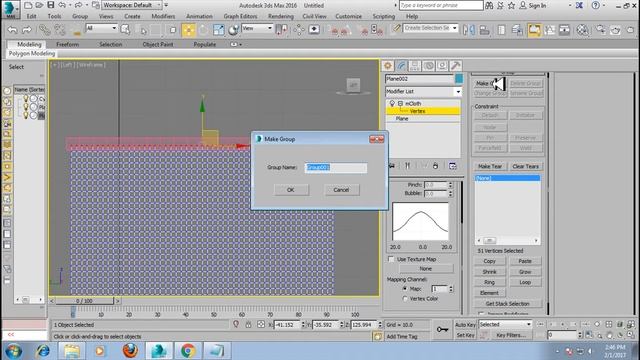This screenshot has width=640, height=360.
Task: Open the Modify command panel tab
Action: [401, 65]
